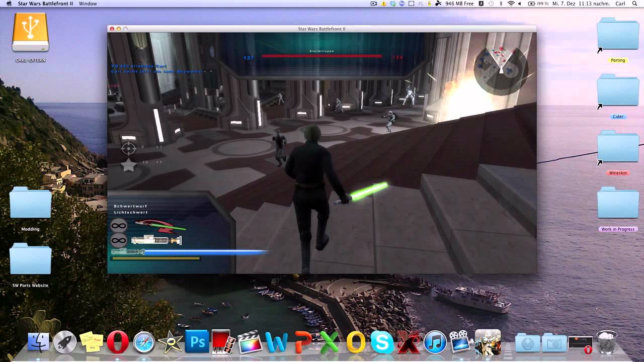Open Photo Booth in Dock
This screenshot has height=362, width=644.
[223, 342]
